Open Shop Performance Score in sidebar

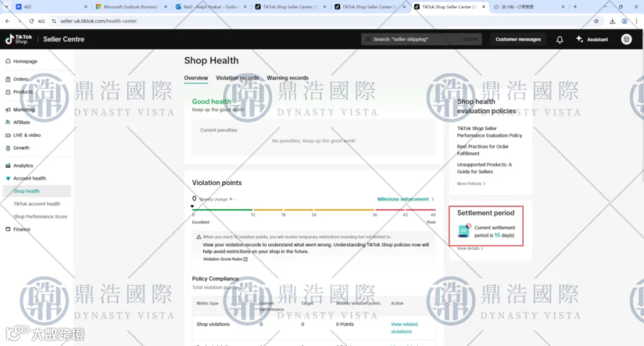(x=40, y=216)
